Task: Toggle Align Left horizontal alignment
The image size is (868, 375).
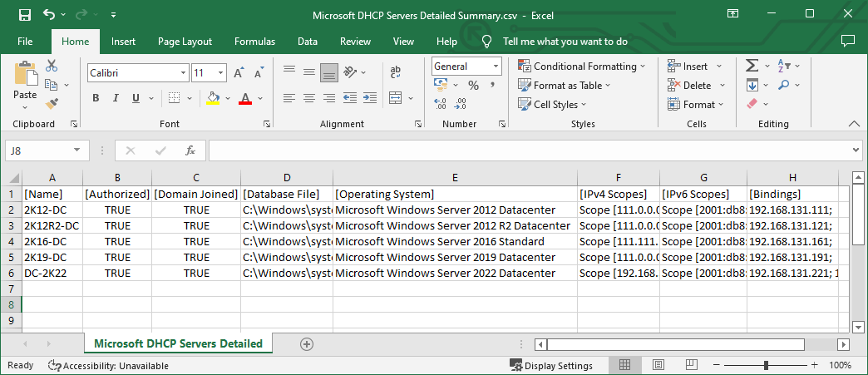Action: coord(289,98)
